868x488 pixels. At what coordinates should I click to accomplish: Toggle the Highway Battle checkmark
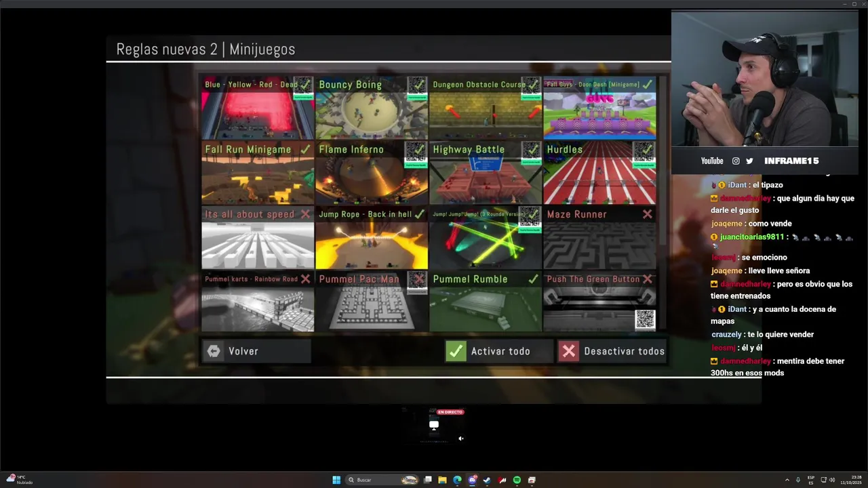(532, 149)
